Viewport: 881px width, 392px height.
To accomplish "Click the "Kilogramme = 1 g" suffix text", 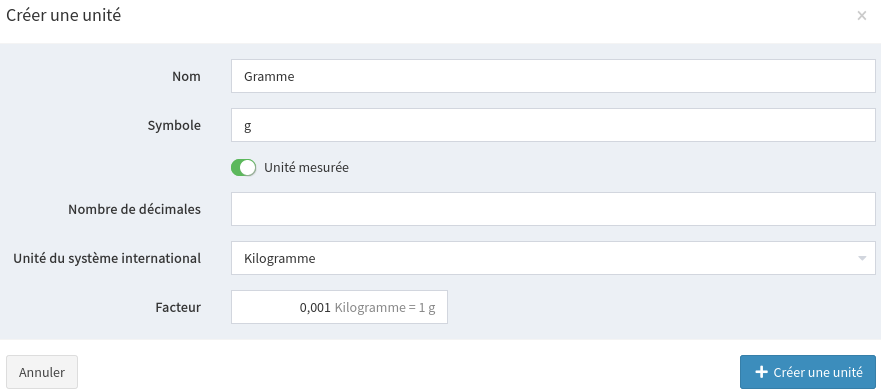I will click(x=385, y=308).
